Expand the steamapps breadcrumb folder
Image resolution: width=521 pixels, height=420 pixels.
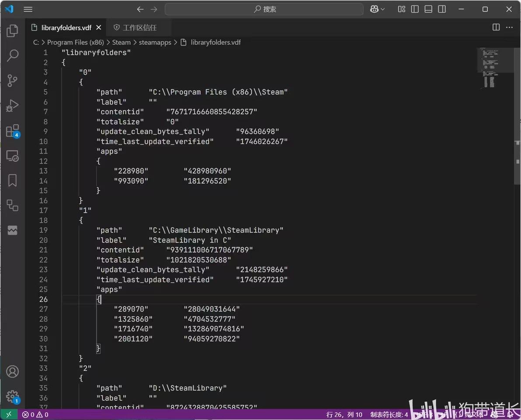155,42
